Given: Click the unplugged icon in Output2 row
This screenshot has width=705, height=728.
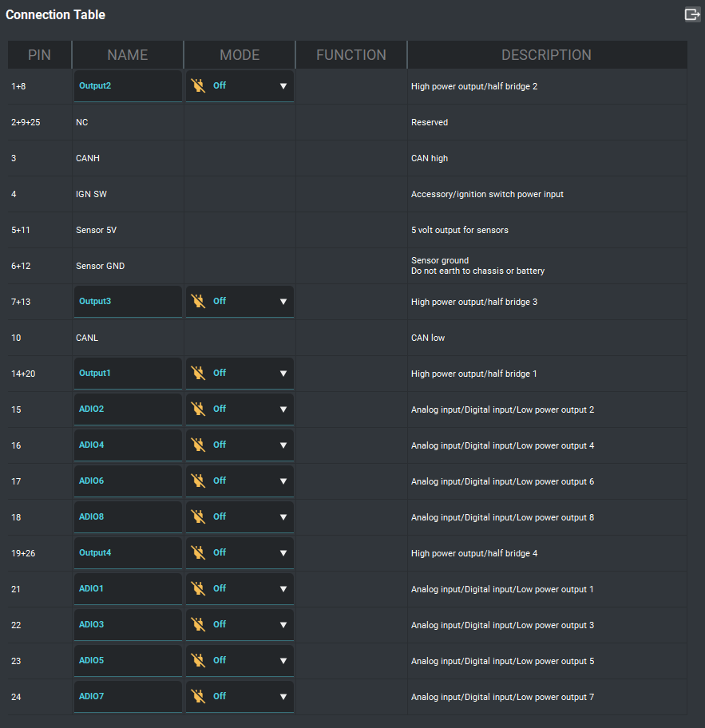Looking at the screenshot, I should point(198,86).
